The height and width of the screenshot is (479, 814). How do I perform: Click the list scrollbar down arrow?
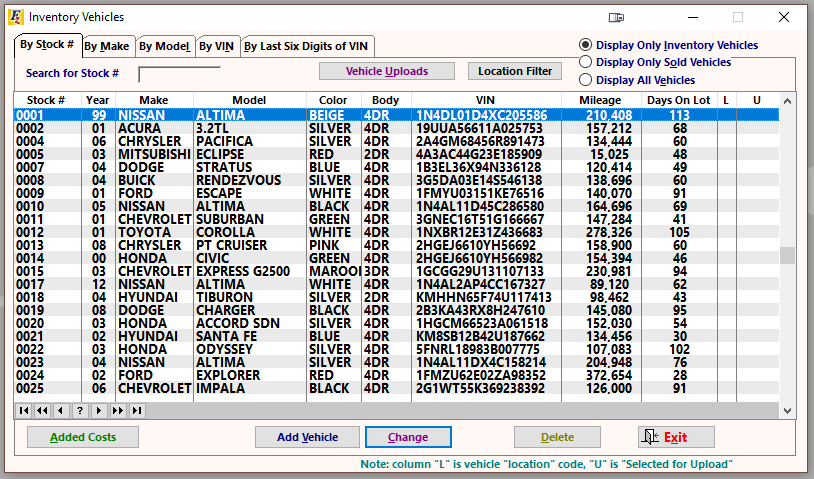[x=788, y=410]
